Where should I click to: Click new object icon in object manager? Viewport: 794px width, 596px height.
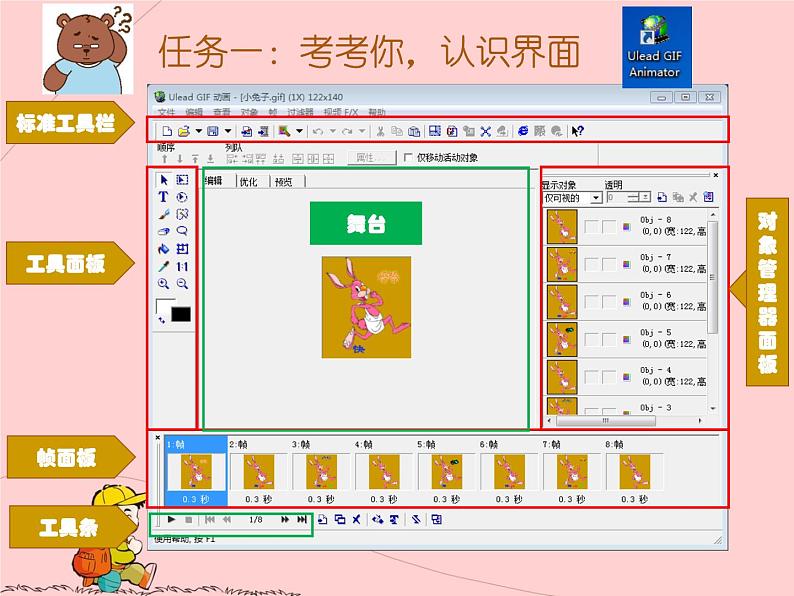click(x=662, y=197)
